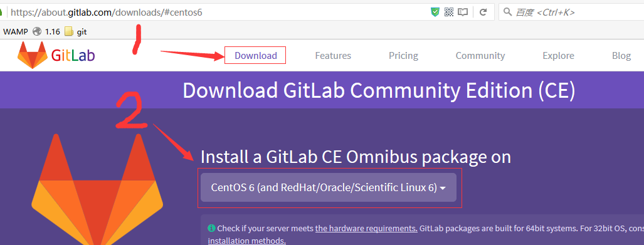
Task: Open the Explore nav link
Action: click(558, 55)
